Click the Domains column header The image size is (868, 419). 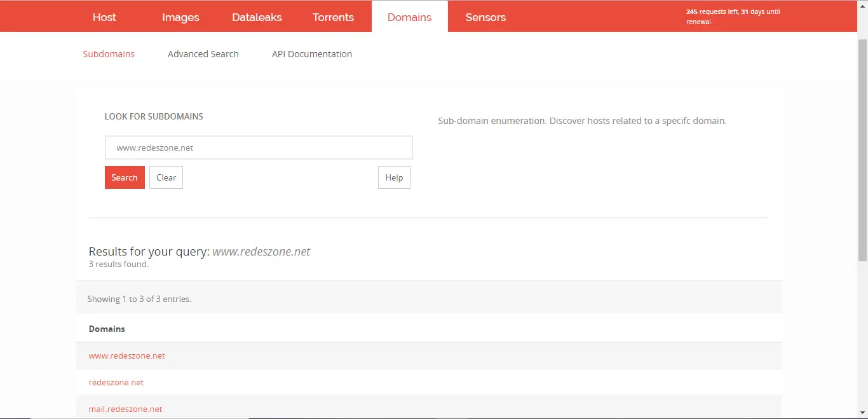pos(107,329)
